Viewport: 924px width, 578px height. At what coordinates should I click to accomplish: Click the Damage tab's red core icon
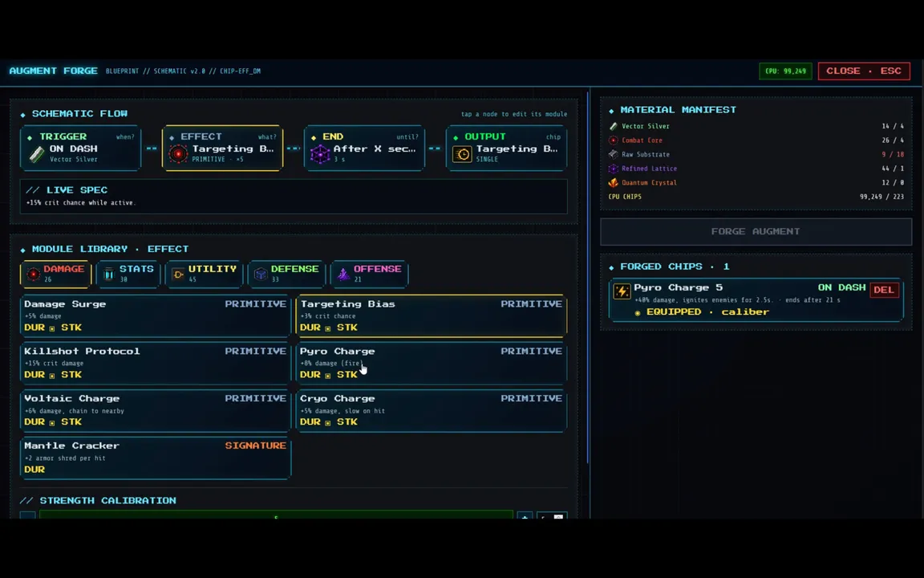click(x=34, y=274)
